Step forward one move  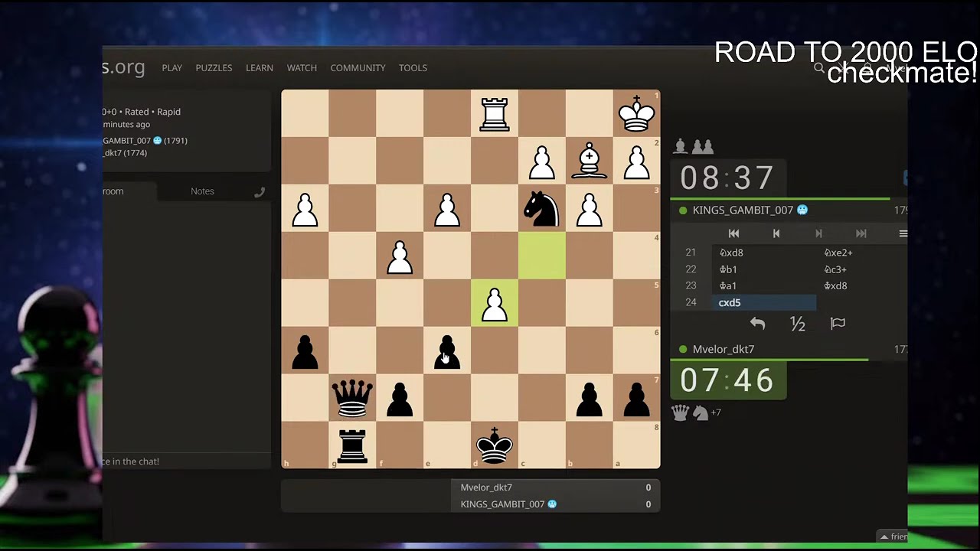(818, 233)
